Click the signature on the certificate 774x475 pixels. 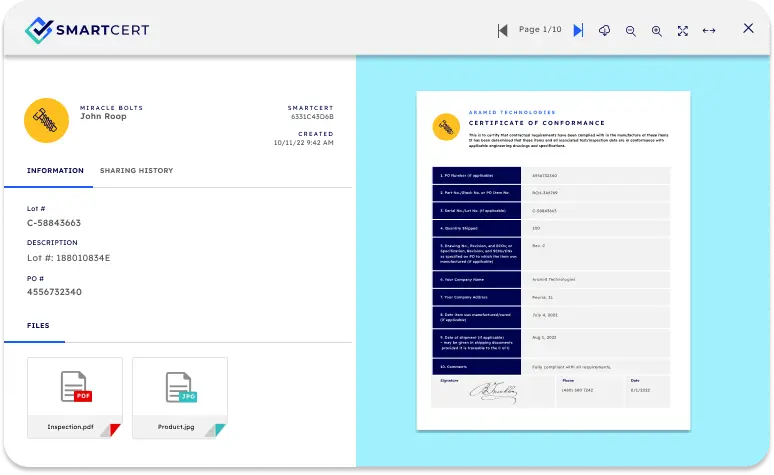493,392
